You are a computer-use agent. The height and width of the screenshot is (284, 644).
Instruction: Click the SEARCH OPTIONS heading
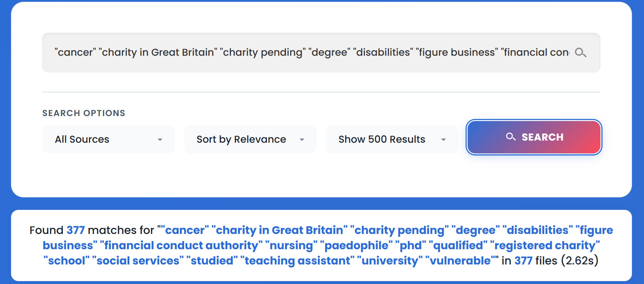coord(84,113)
